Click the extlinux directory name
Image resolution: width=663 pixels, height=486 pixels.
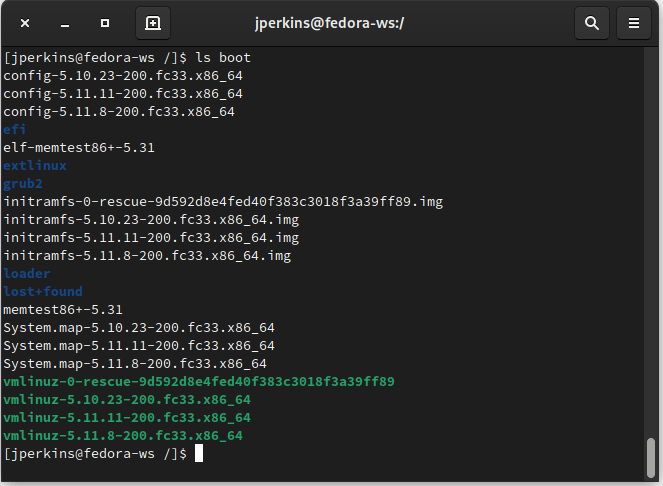point(35,165)
